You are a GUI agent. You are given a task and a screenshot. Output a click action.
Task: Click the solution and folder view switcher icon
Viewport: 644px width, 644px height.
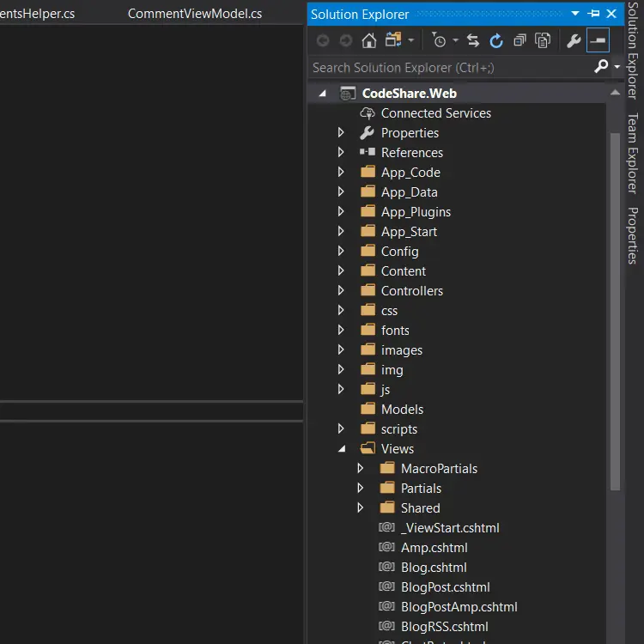pos(394,40)
